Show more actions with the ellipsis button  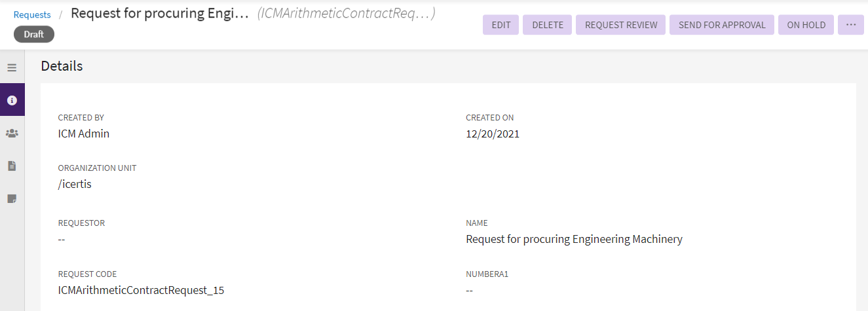(x=851, y=25)
